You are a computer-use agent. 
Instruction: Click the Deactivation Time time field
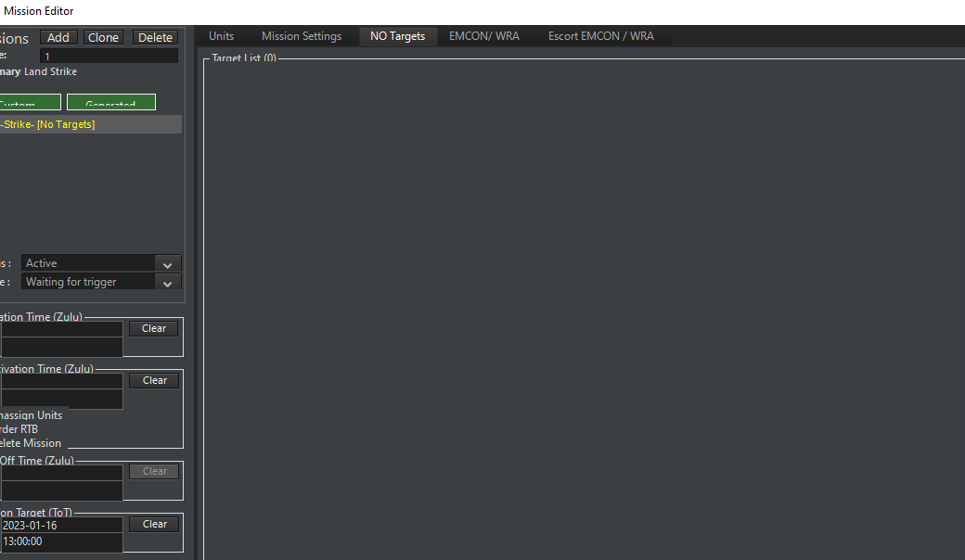[x=61, y=399]
